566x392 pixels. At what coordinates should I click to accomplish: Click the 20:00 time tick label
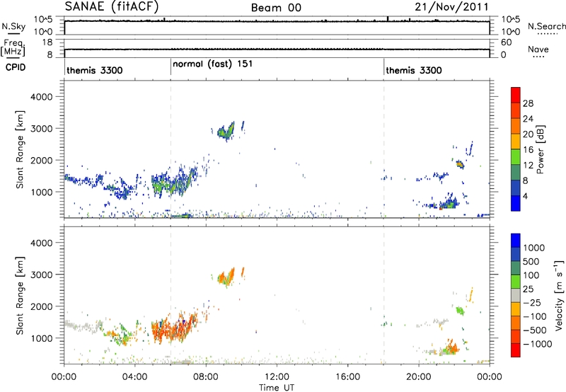click(419, 377)
